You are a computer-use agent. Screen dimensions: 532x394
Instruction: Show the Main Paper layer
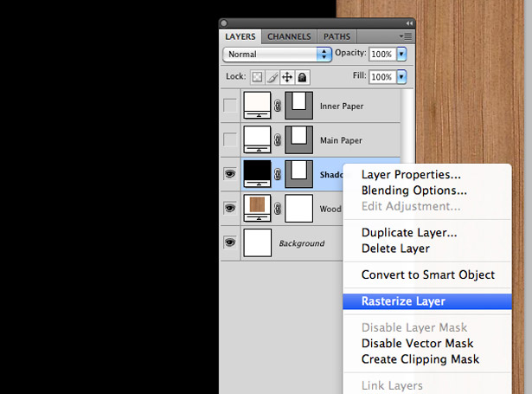tap(230, 140)
